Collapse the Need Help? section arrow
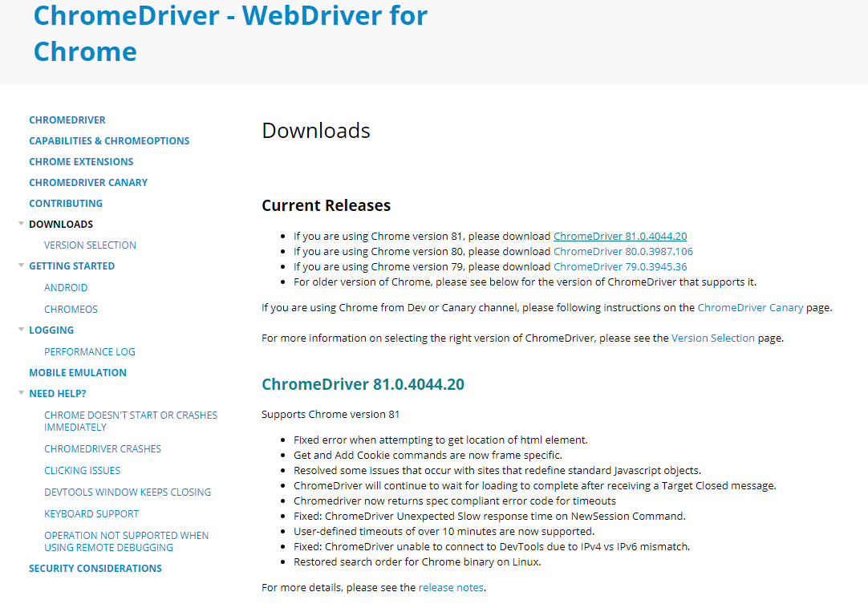Image resolution: width=868 pixels, height=608 pixels. pyautogui.click(x=21, y=393)
